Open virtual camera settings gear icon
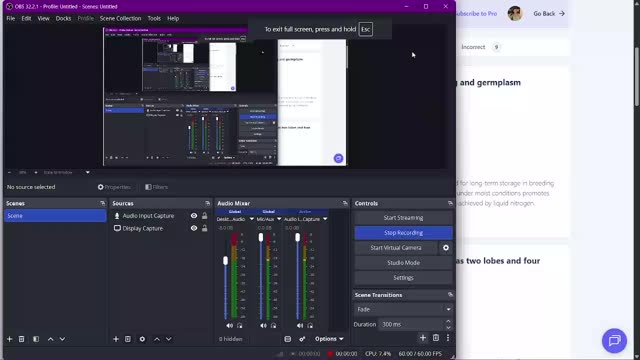This screenshot has height=360, width=640. 446,248
